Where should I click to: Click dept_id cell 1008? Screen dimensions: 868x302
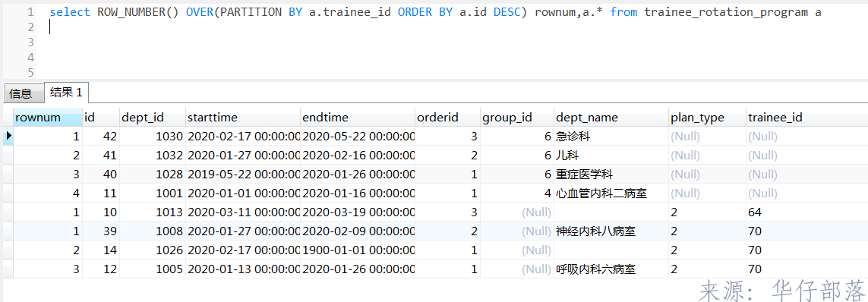pyautogui.click(x=152, y=231)
